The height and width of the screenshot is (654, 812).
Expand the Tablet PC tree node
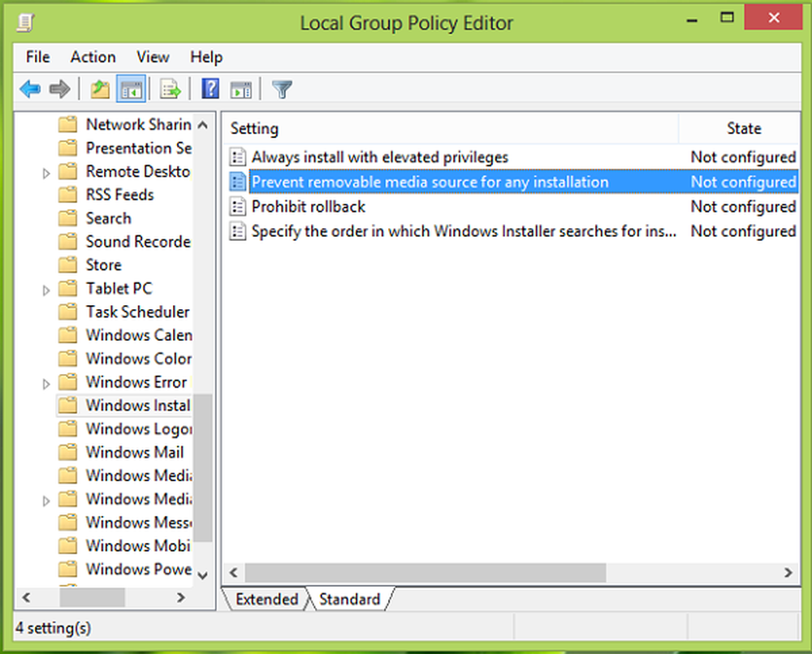tap(46, 290)
